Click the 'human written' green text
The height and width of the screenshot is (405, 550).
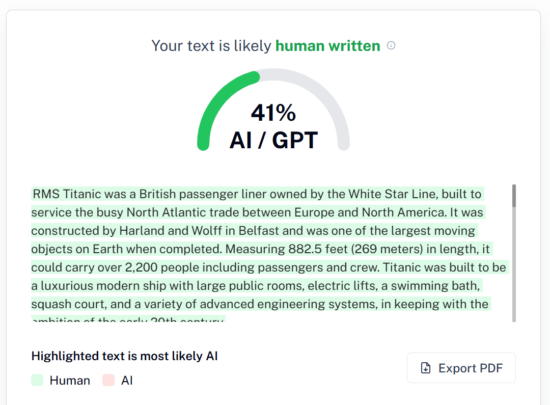328,46
